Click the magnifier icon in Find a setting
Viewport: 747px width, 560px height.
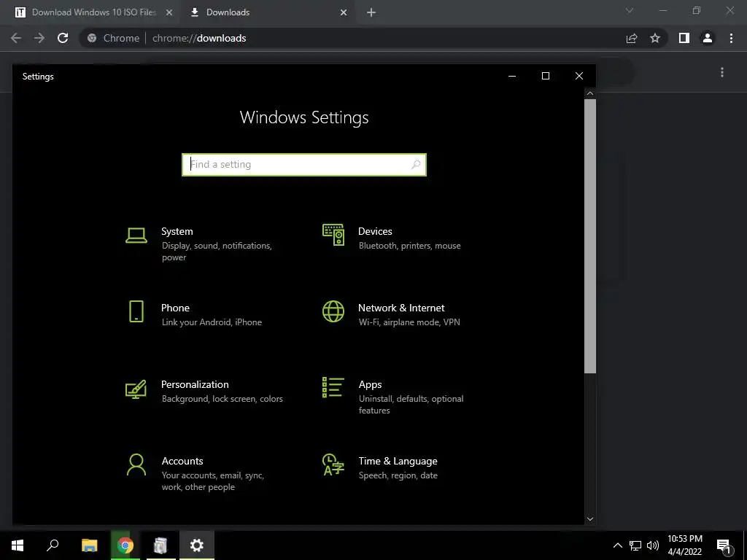click(415, 164)
